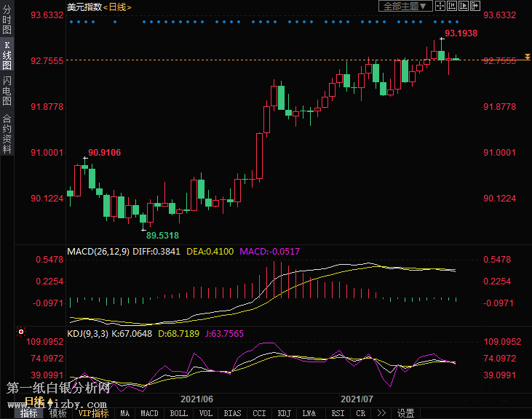Viewport: 532px width, 419px height.
Task: Switch to VIP指标 tab
Action: click(x=93, y=413)
